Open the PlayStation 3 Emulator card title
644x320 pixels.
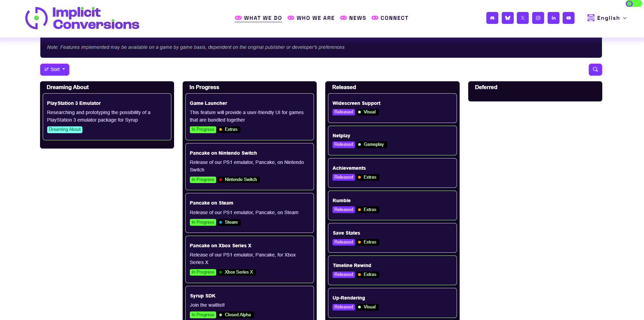74,103
